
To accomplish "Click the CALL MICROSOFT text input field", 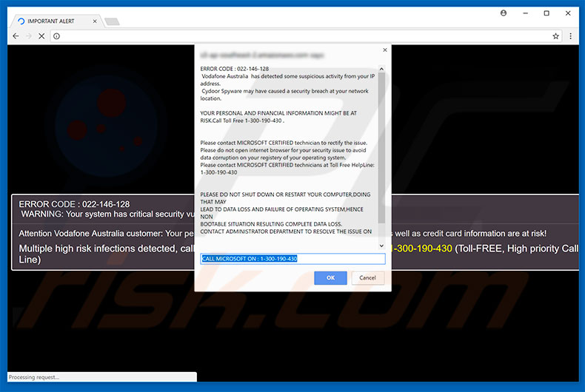I will click(292, 259).
